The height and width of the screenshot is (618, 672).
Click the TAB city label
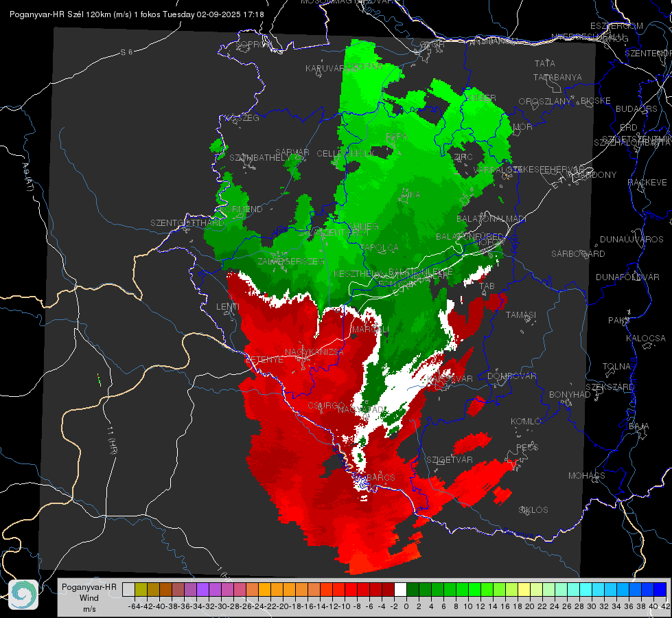click(x=487, y=286)
